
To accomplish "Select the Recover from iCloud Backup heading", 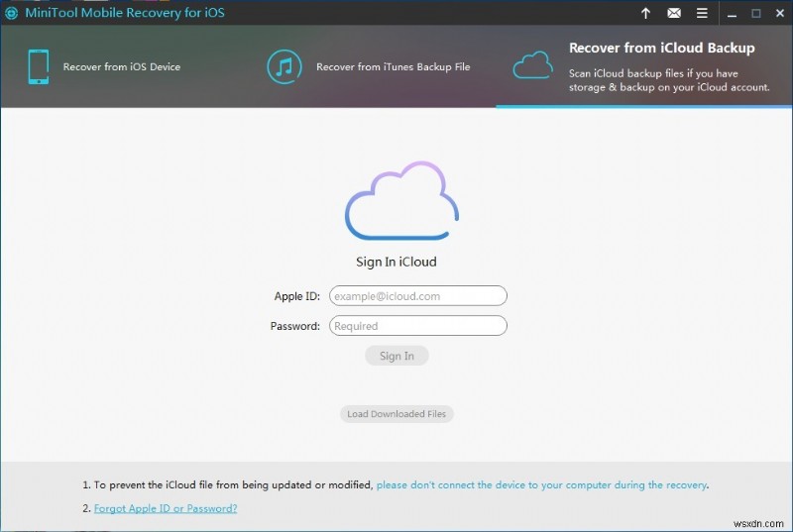I will (661, 48).
